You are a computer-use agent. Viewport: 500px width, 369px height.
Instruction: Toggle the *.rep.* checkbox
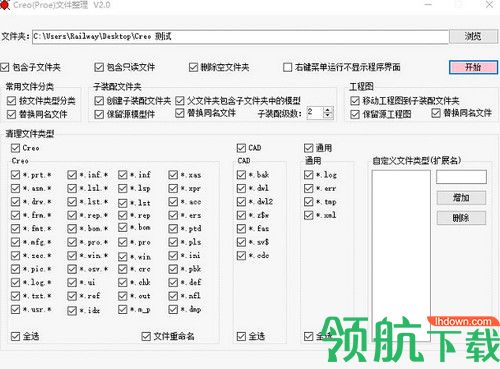click(72, 215)
